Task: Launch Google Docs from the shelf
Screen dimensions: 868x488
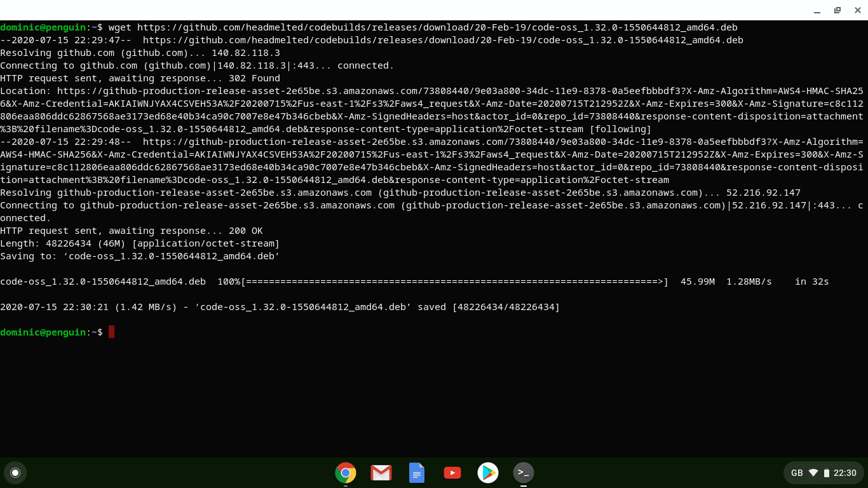Action: [x=416, y=473]
